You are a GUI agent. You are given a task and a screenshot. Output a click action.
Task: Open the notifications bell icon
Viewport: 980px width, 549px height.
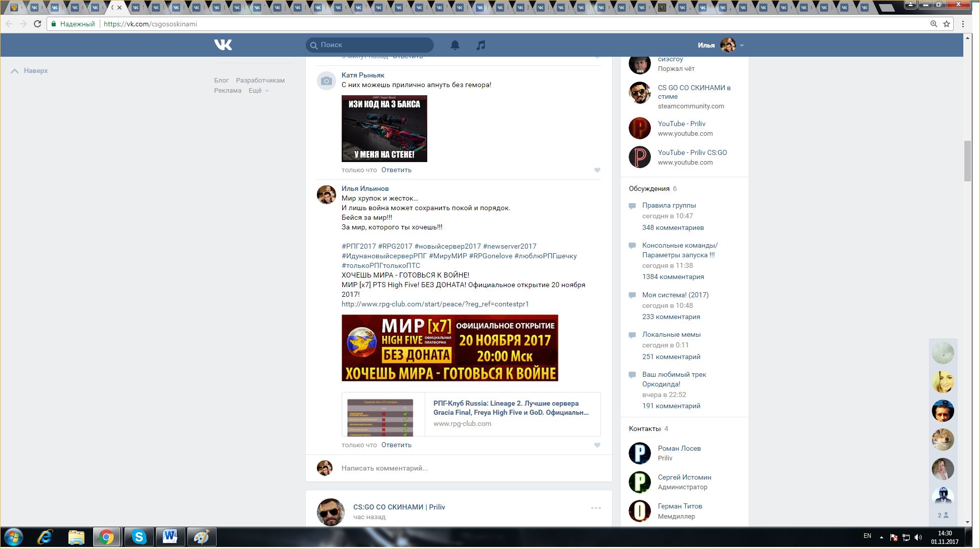455,45
